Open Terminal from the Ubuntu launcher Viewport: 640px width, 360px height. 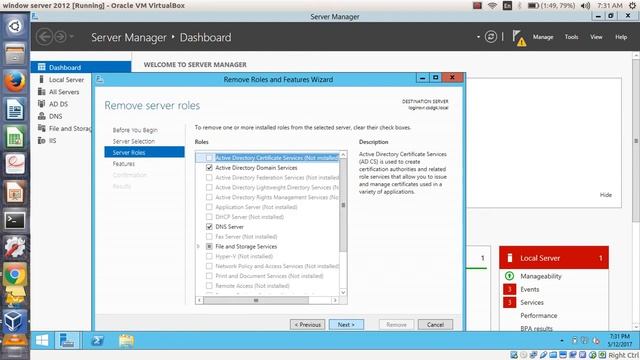15,220
